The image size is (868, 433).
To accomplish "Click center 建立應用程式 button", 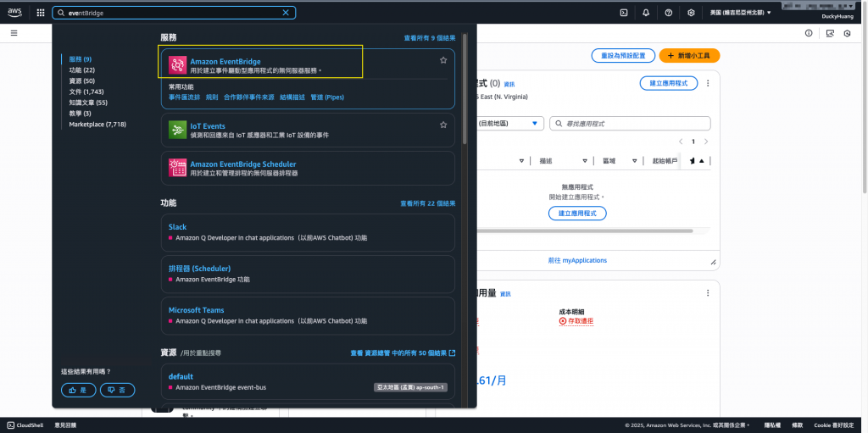I will pyautogui.click(x=577, y=214).
